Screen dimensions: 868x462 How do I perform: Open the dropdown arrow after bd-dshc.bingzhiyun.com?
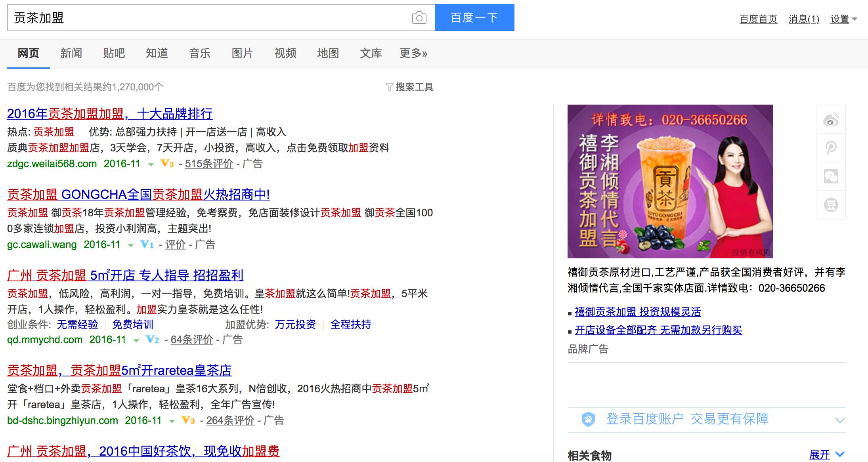tap(172, 421)
